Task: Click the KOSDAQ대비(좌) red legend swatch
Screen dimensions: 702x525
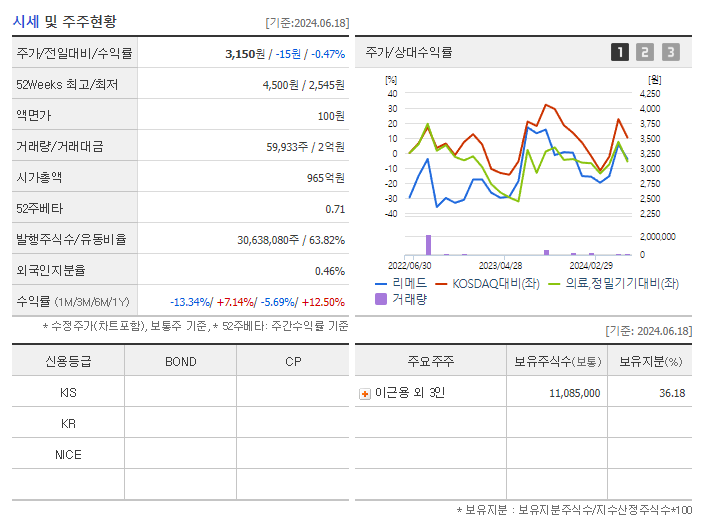Action: point(441,284)
